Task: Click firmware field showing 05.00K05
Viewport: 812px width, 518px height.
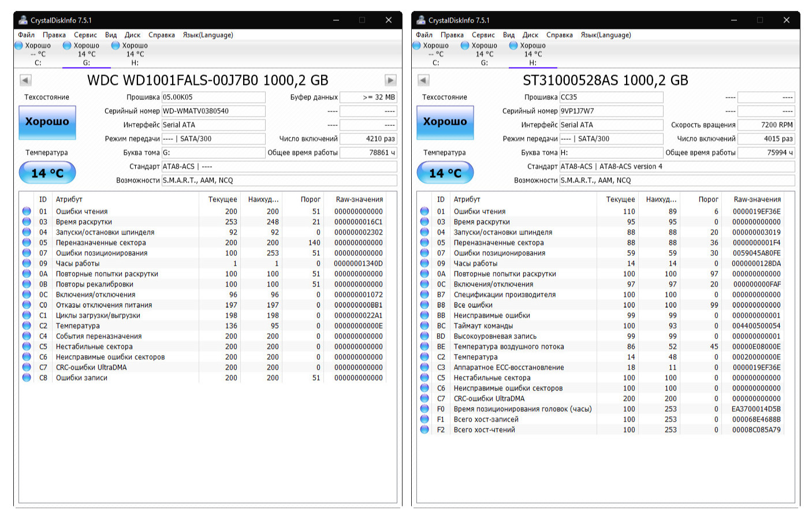Action: coord(213,97)
